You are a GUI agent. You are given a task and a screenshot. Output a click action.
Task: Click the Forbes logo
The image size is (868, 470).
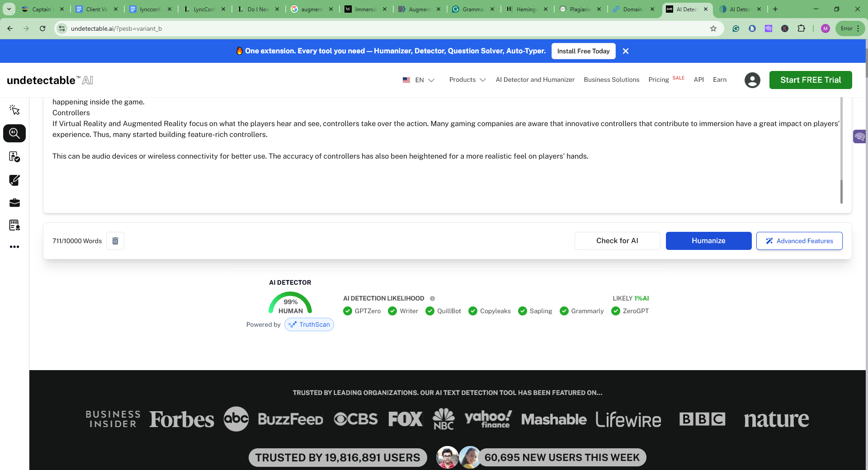pos(182,419)
